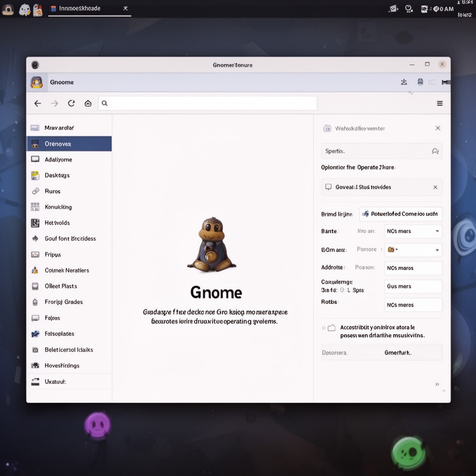Open the hamburger menu
Image resolution: width=476 pixels, height=476 pixels.
440,104
